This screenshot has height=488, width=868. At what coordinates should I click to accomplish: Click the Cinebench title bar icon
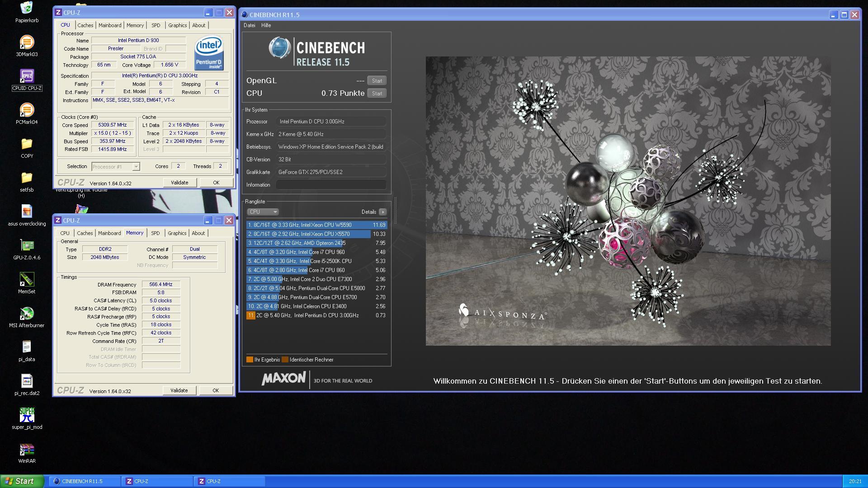(245, 15)
